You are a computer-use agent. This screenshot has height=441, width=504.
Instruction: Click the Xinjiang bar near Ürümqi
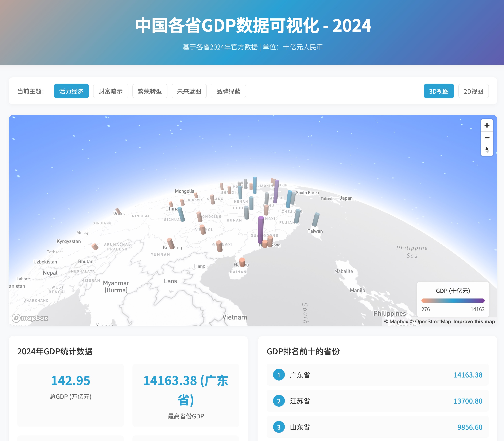[x=118, y=211]
